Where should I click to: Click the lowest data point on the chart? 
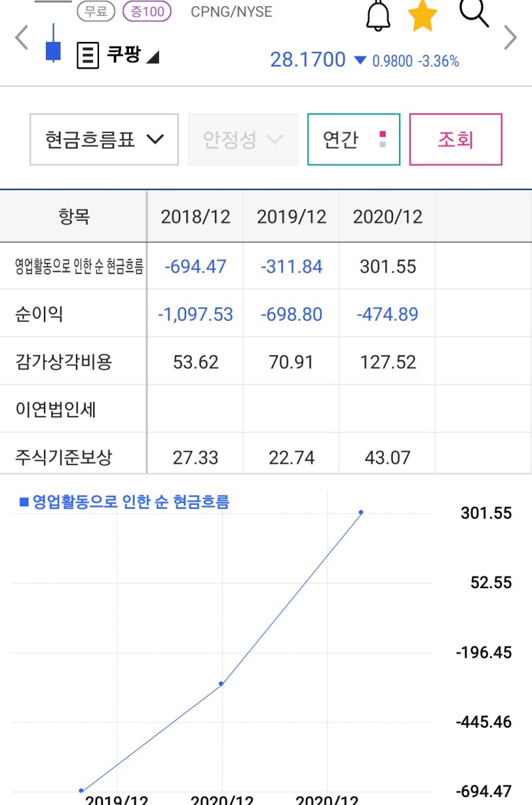81,790
